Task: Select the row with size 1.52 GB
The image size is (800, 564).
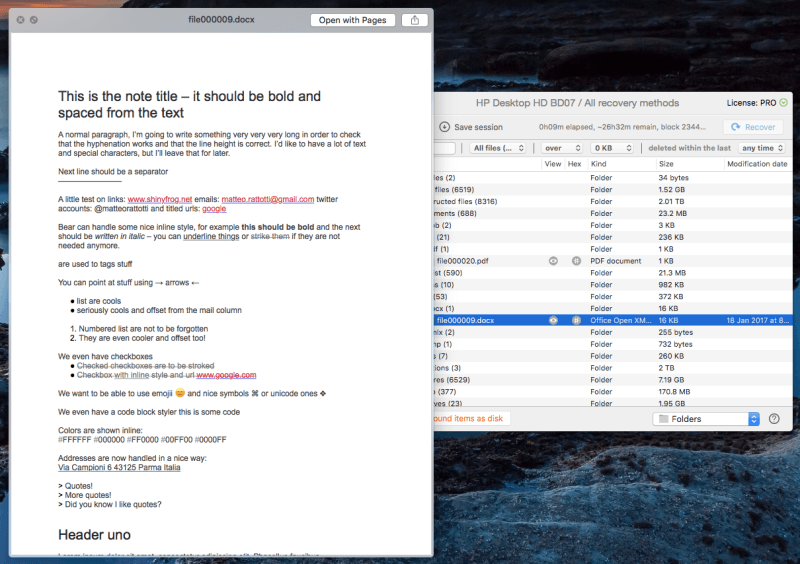Action: tap(613, 189)
